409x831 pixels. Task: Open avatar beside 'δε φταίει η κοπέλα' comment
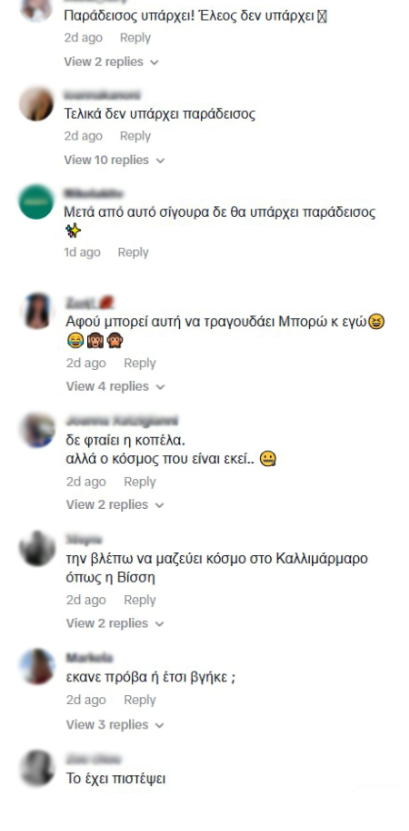click(37, 430)
